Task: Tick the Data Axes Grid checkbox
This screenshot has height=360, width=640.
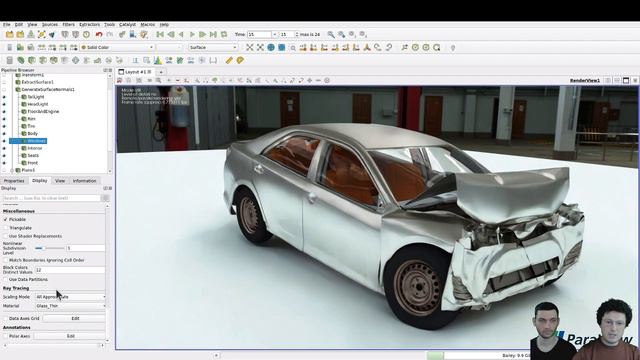Action: tap(6, 318)
